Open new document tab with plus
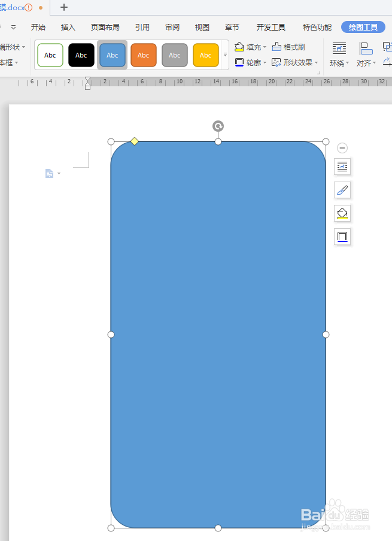Image resolution: width=392 pixels, height=541 pixels. point(64,7)
